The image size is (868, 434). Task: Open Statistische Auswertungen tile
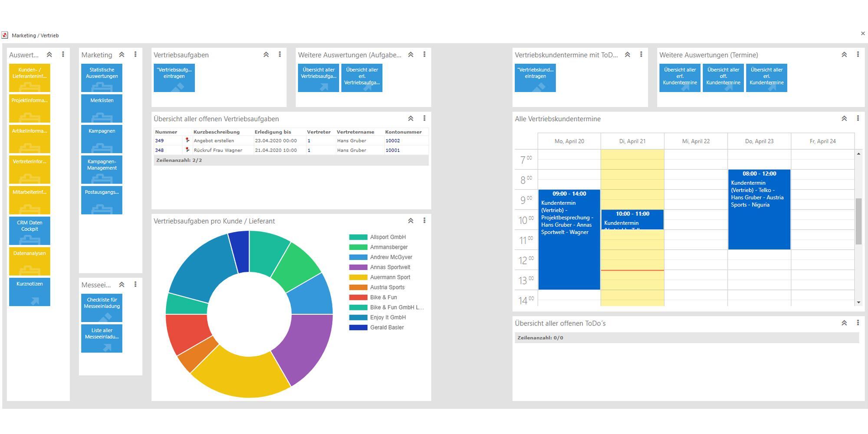(102, 78)
